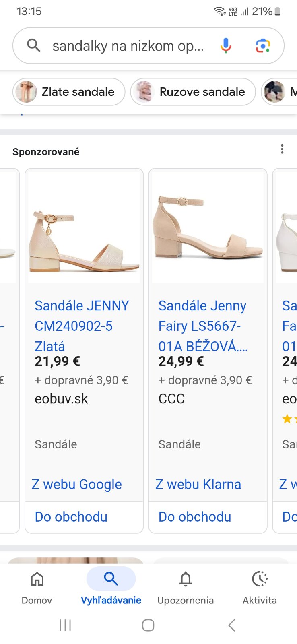The image size is (297, 644).
Task: Tap Z webu Google link
Action: [x=77, y=484]
